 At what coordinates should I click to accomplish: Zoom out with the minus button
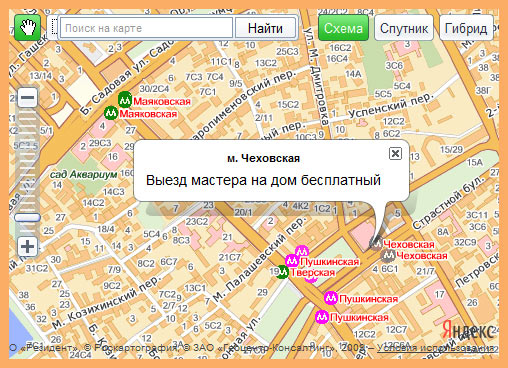(x=27, y=98)
